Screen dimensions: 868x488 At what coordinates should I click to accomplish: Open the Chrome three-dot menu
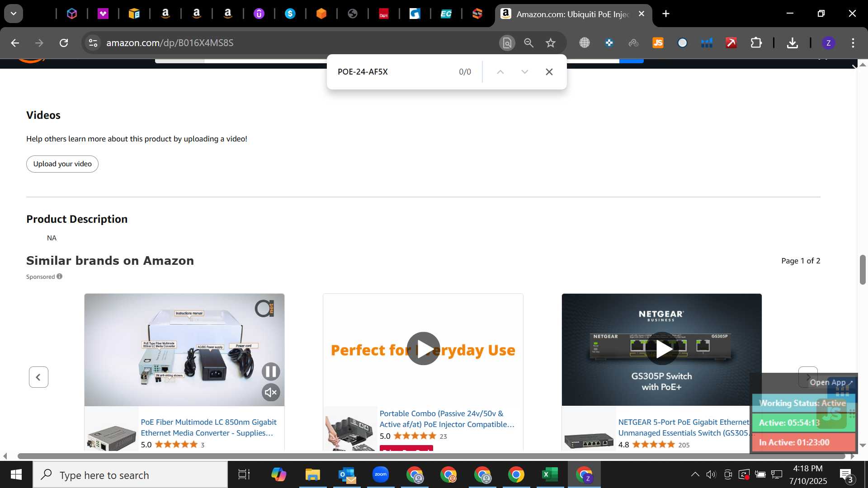pyautogui.click(x=853, y=43)
